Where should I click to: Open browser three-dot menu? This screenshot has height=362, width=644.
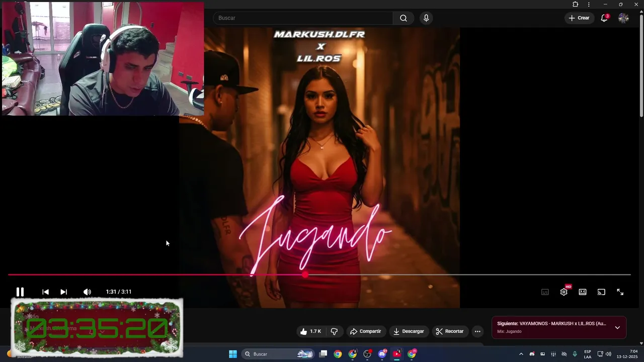(x=589, y=5)
